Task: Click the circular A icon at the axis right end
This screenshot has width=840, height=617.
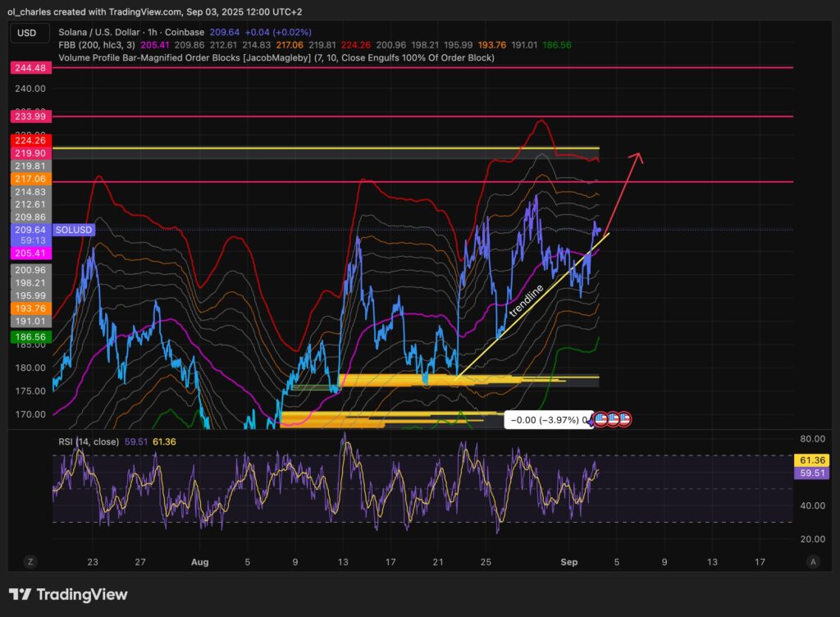Action: click(x=814, y=562)
